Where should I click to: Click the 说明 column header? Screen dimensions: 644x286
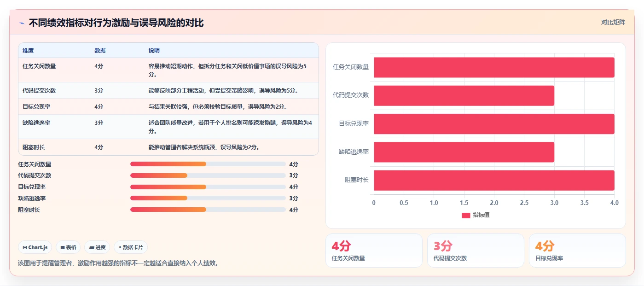point(154,50)
